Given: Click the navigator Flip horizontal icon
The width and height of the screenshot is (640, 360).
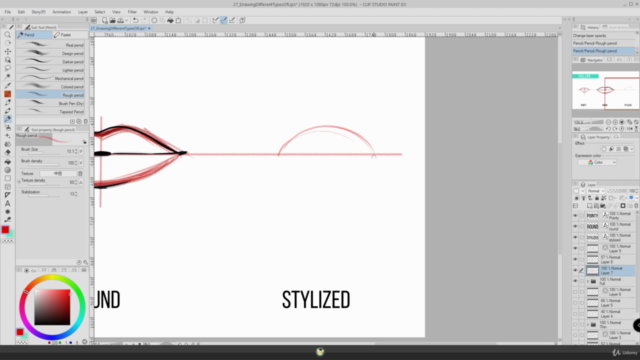Looking at the screenshot, I should [x=630, y=129].
